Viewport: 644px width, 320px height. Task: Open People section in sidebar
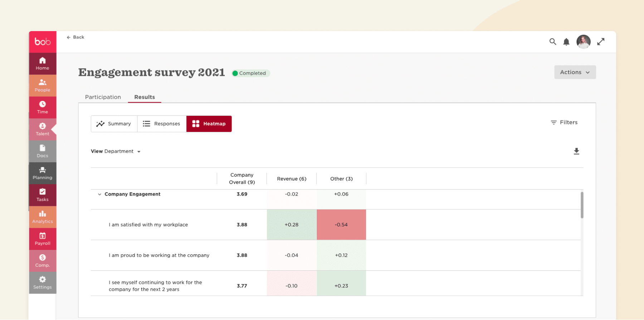tap(43, 85)
